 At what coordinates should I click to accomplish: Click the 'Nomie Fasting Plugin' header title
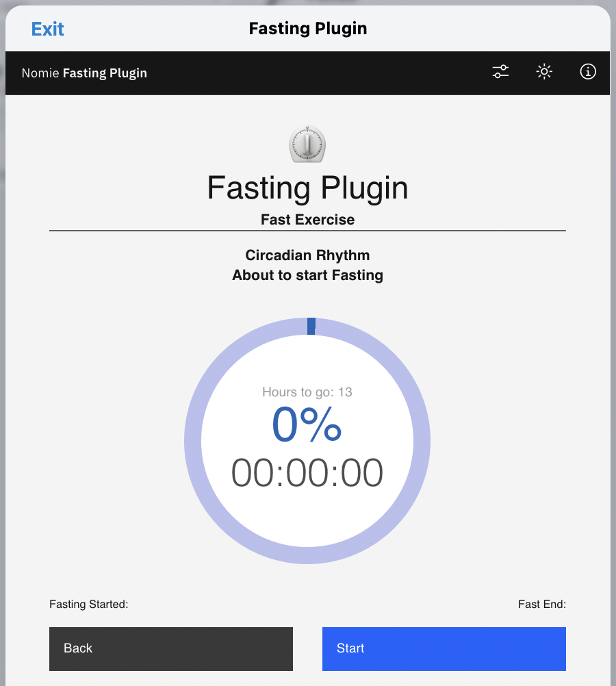point(84,73)
